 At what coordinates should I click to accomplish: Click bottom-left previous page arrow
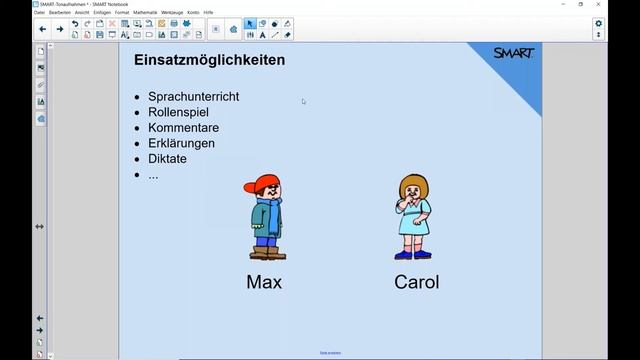(40, 318)
